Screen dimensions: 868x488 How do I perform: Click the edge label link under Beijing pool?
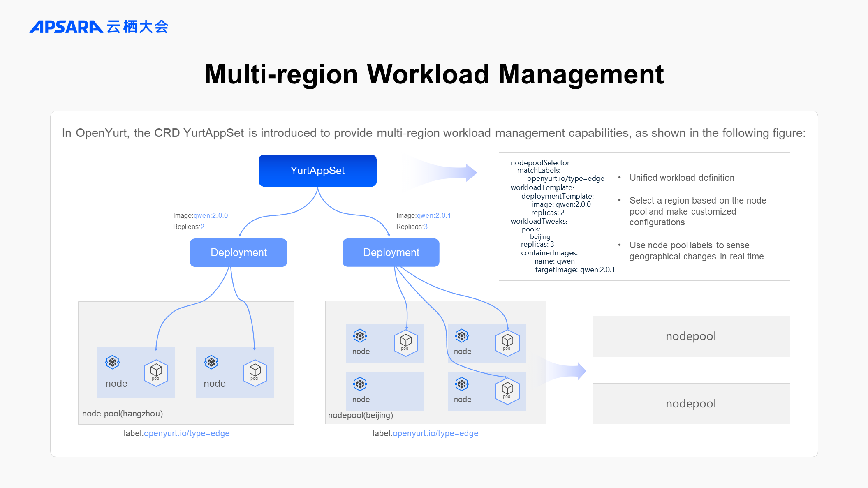435,433
